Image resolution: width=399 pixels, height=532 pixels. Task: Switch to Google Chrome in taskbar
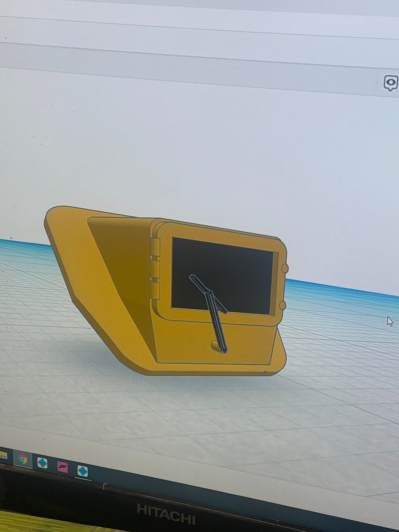[x=23, y=459]
